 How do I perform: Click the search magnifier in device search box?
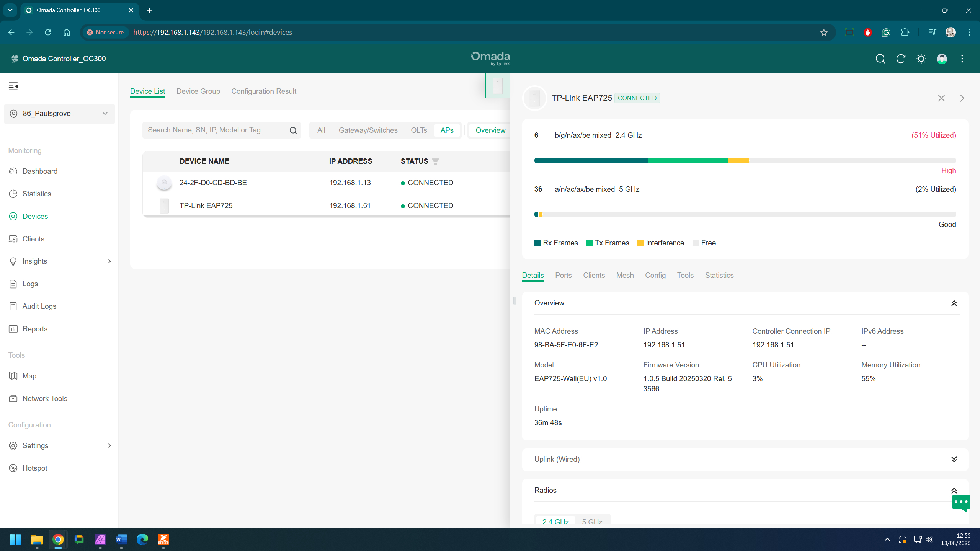point(293,130)
